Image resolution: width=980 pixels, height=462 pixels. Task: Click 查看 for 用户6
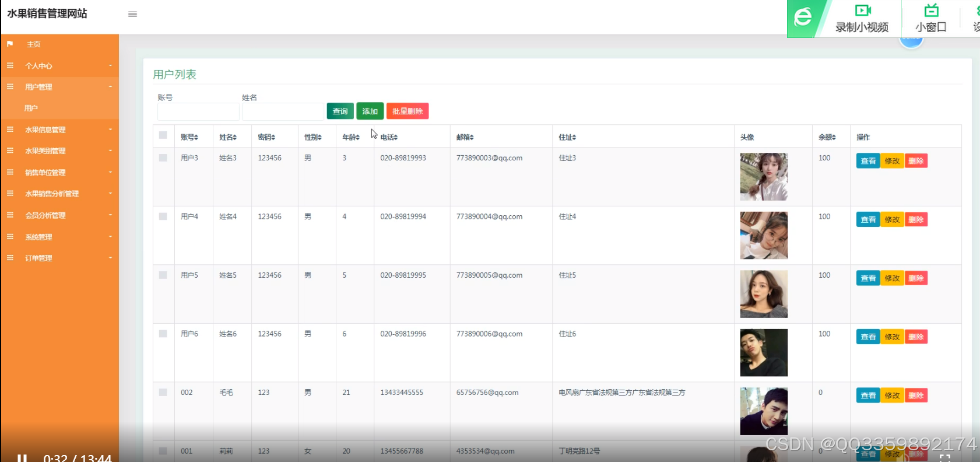coord(868,337)
